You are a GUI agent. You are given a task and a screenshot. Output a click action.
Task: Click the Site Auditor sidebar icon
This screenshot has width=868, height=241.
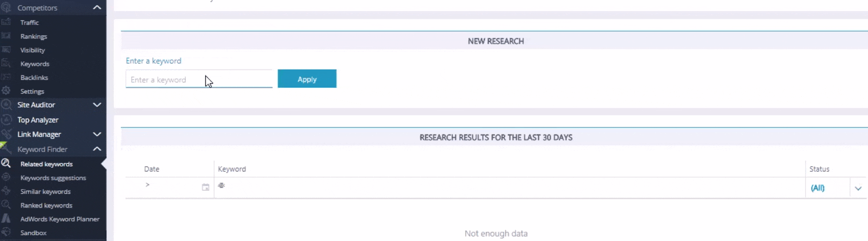(x=6, y=105)
